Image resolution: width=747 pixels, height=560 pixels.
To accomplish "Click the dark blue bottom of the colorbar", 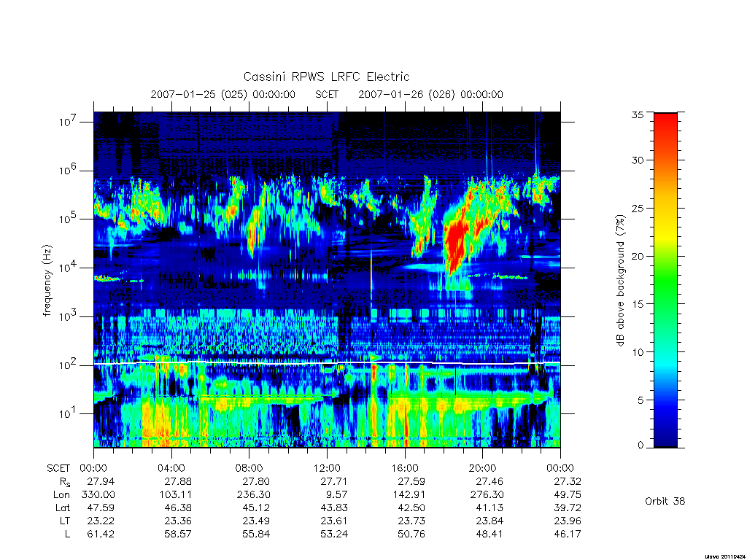I will pos(665,436).
